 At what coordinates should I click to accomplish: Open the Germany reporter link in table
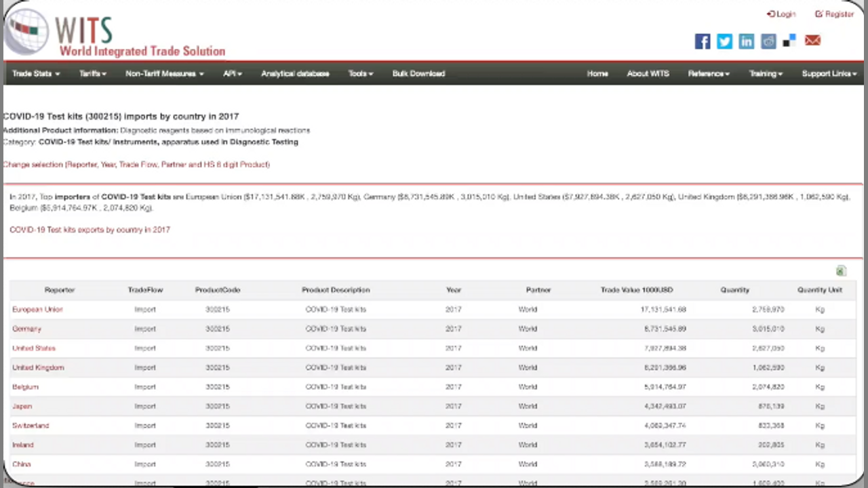pos(27,329)
